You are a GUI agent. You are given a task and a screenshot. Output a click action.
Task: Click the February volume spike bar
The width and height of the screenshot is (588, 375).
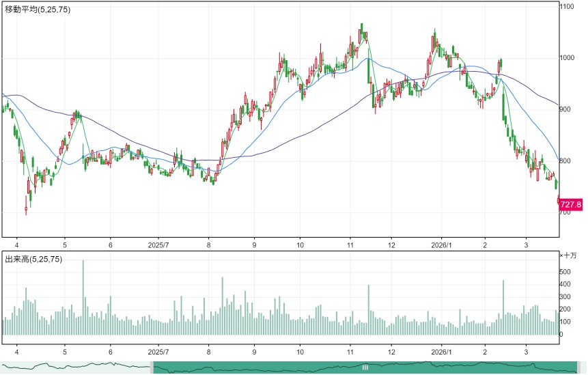503,307
